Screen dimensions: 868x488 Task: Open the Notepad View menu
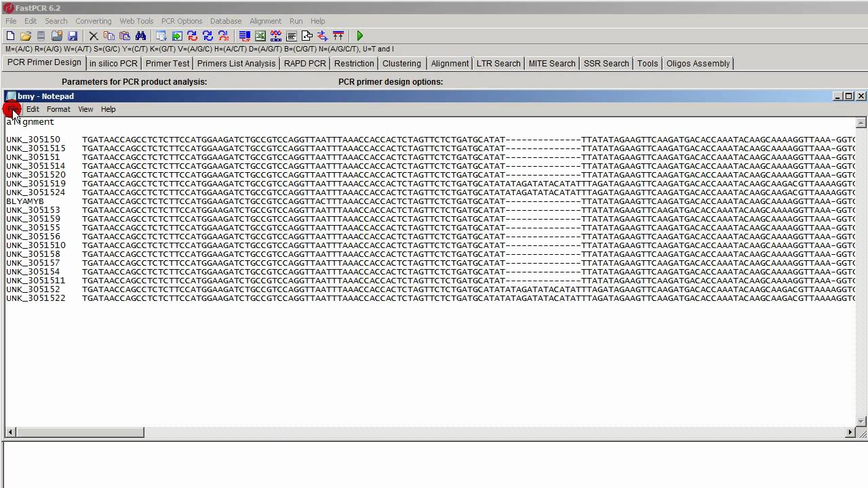click(85, 109)
